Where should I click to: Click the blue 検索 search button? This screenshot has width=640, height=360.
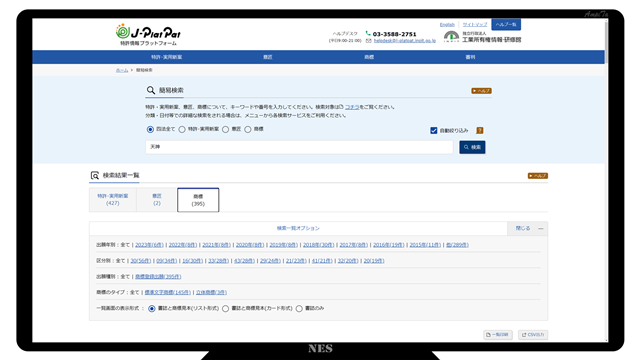click(472, 147)
